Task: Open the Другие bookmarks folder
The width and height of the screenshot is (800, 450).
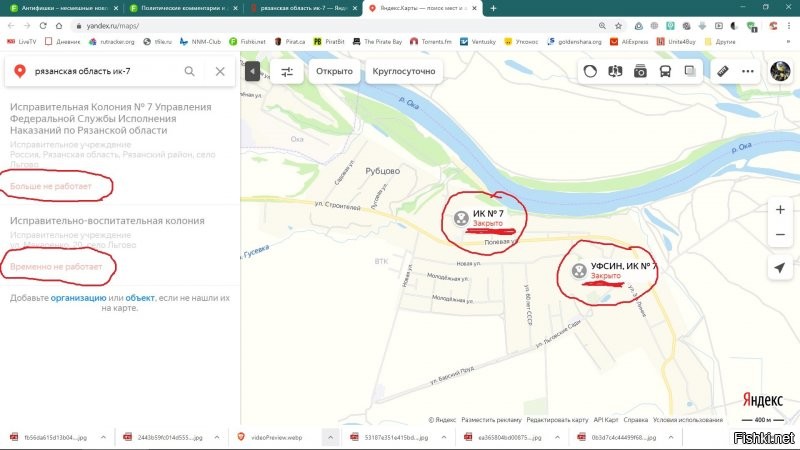Action: pos(720,42)
